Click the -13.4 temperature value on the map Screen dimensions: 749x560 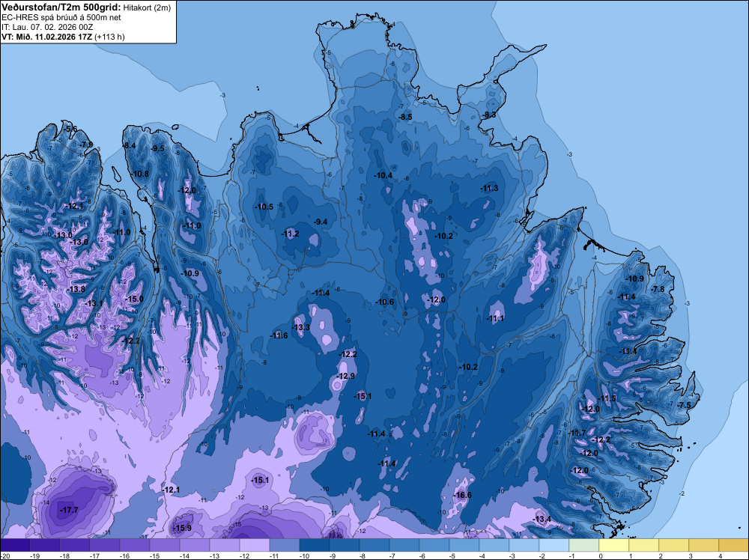click(x=542, y=519)
